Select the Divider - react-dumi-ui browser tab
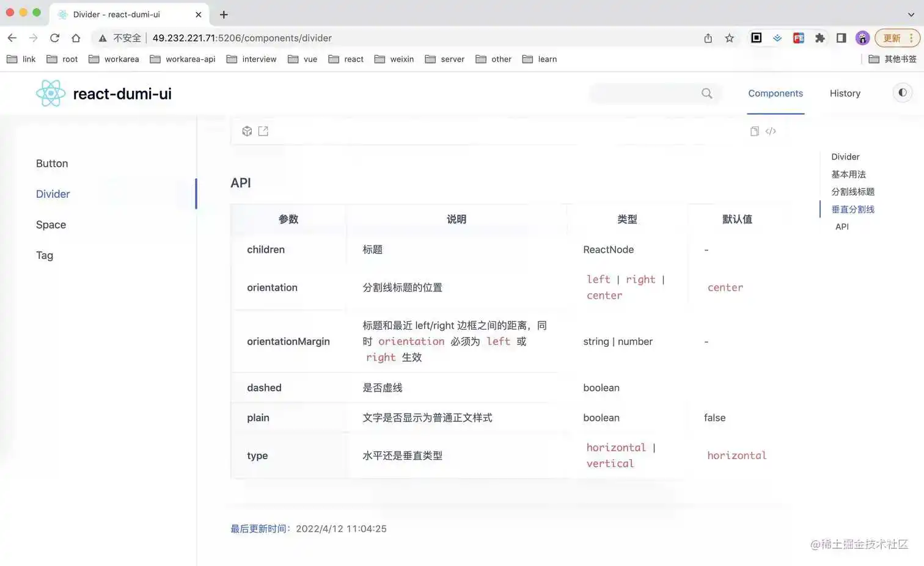Viewport: 924px width, 566px height. (x=129, y=15)
